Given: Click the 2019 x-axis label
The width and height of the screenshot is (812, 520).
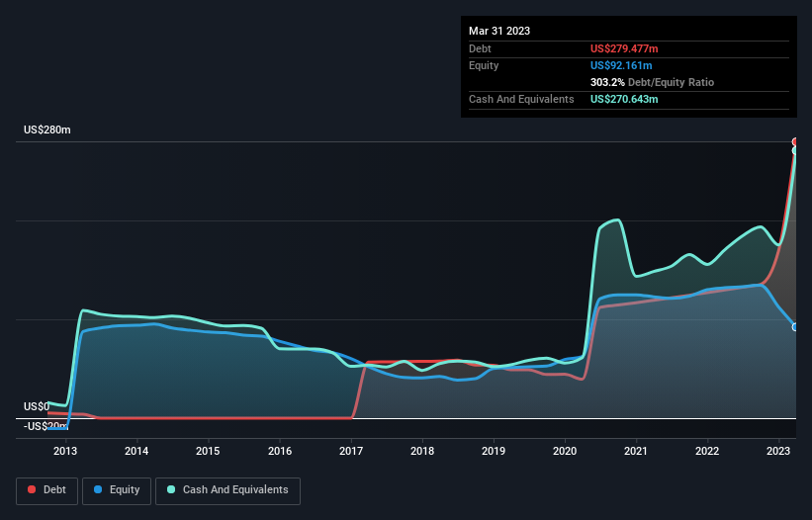Looking at the screenshot, I should click(x=494, y=451).
